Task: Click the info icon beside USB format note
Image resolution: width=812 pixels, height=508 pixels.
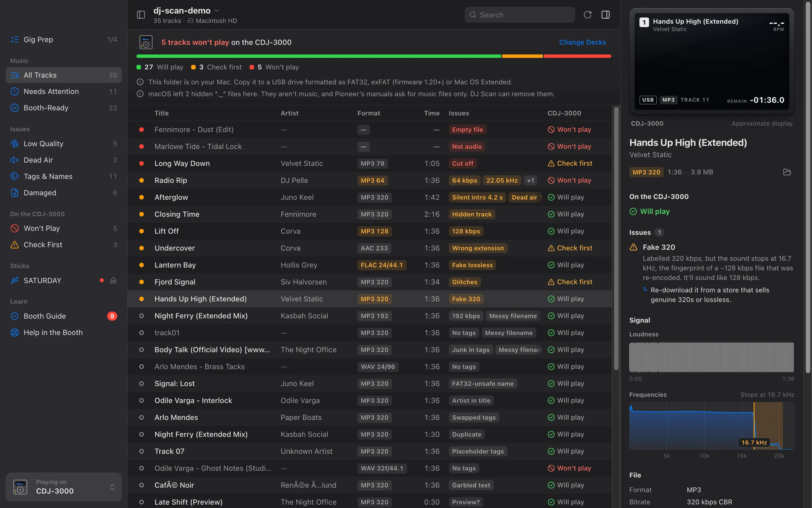Action: point(140,82)
